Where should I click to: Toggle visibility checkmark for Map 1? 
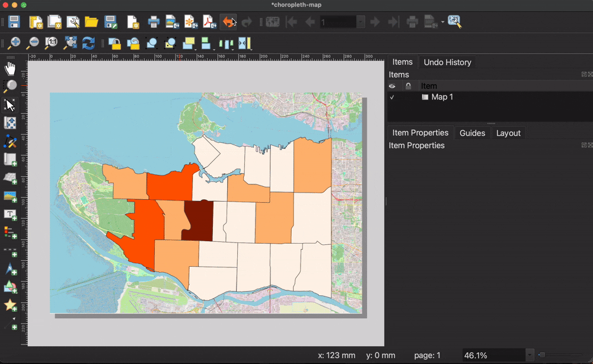(392, 97)
